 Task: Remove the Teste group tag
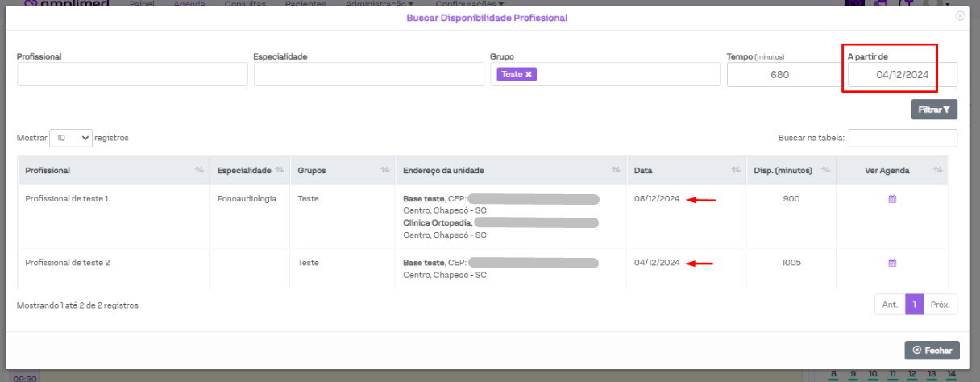(529, 74)
